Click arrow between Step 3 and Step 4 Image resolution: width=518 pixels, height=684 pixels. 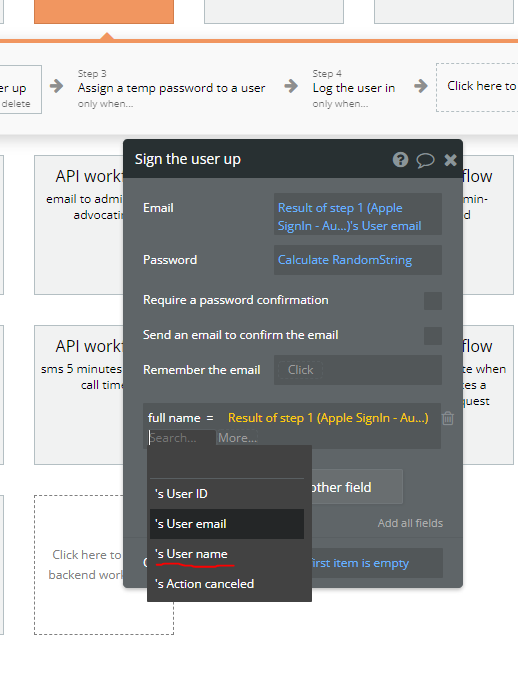click(x=291, y=86)
